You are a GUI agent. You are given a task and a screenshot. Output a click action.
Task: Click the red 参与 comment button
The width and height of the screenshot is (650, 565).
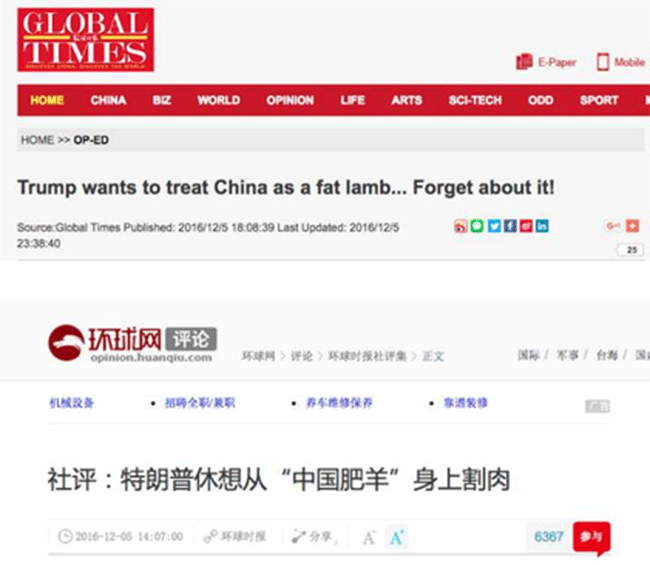(592, 537)
